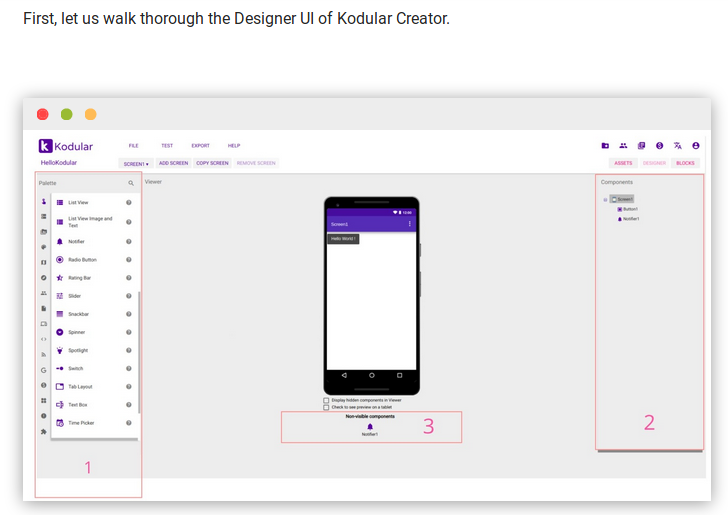Viewport: 728px width, 515px height.
Task: Click the community people icon
Action: pyautogui.click(x=623, y=146)
